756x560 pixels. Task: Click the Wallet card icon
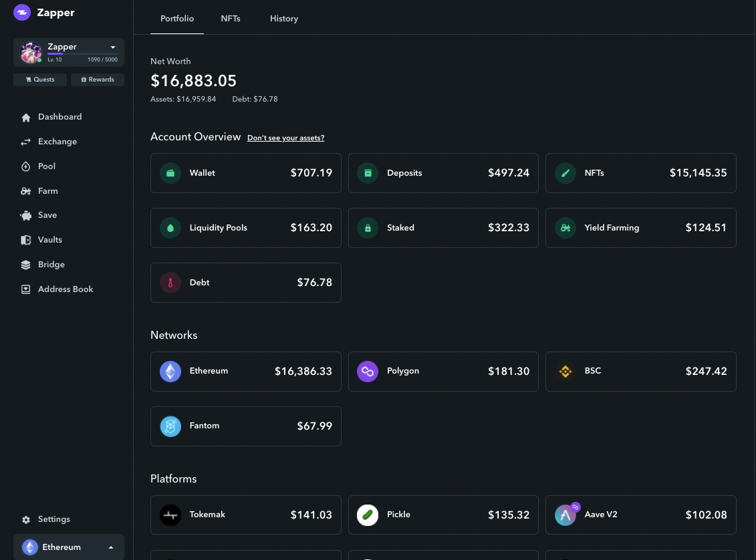170,173
